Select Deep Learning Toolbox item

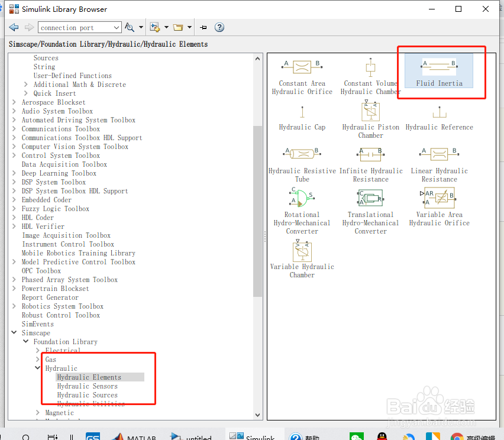point(59,173)
